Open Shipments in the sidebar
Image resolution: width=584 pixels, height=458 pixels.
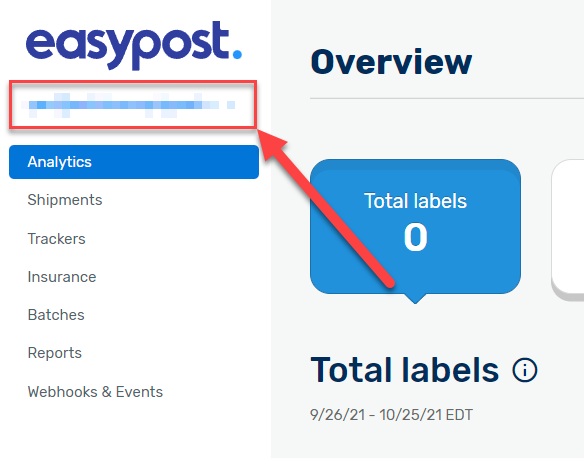point(65,200)
